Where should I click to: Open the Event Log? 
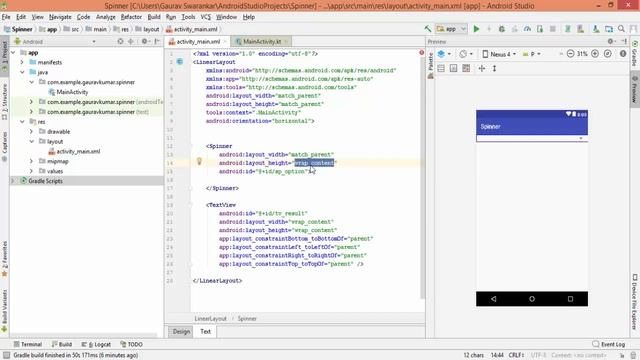point(609,344)
